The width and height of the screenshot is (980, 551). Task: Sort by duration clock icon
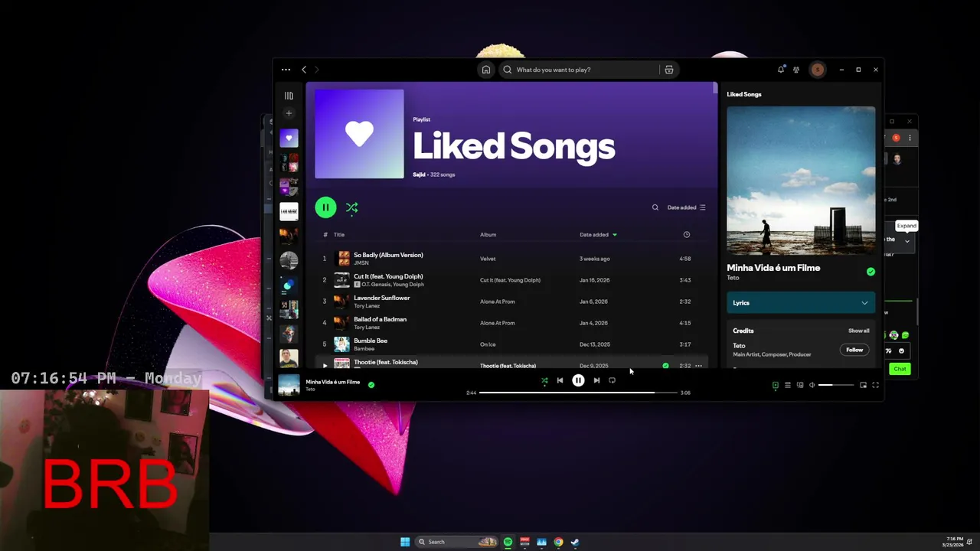[686, 235]
